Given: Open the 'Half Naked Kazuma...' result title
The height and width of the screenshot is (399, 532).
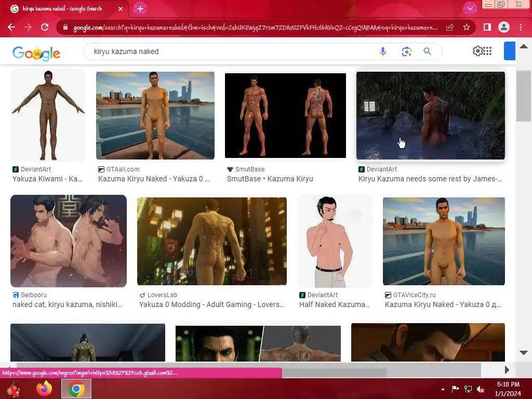Looking at the screenshot, I should click(x=335, y=304).
